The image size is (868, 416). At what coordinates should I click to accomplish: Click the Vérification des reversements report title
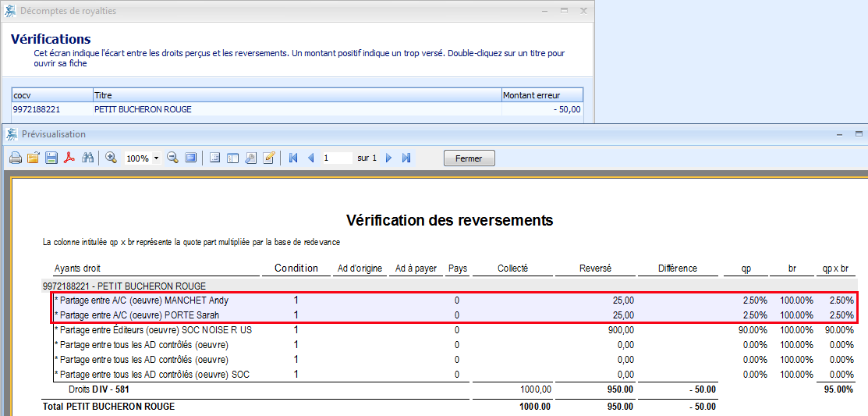(449, 220)
